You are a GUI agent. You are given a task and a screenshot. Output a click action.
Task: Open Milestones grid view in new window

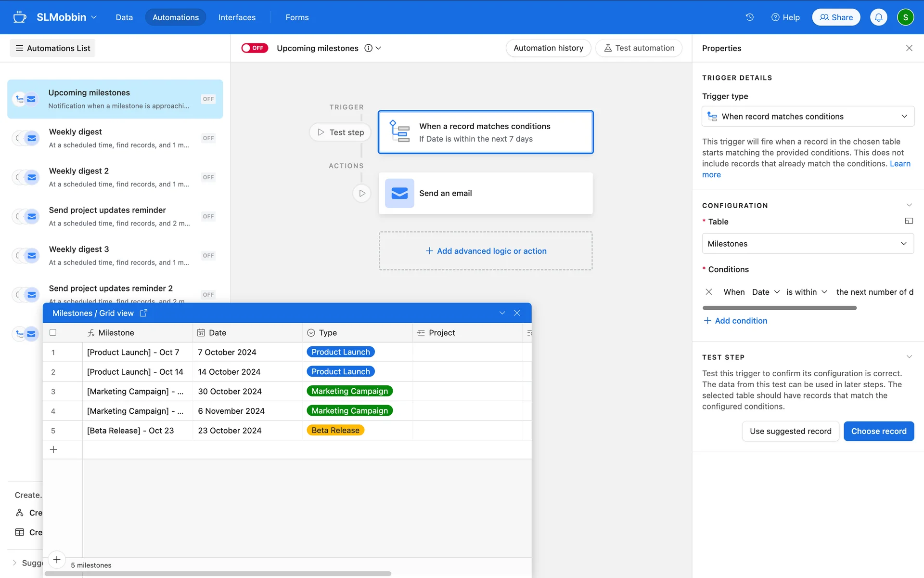(x=143, y=313)
